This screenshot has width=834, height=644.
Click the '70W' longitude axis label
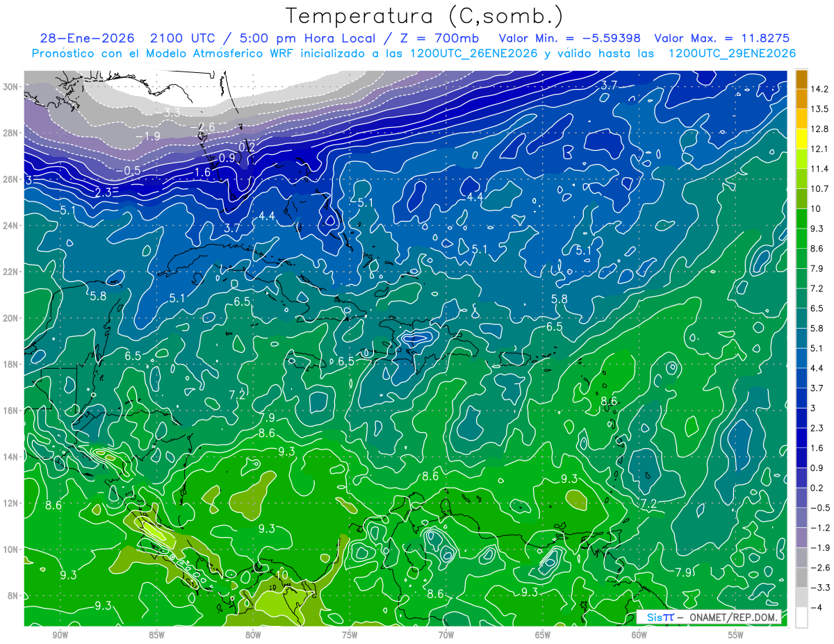(x=446, y=635)
